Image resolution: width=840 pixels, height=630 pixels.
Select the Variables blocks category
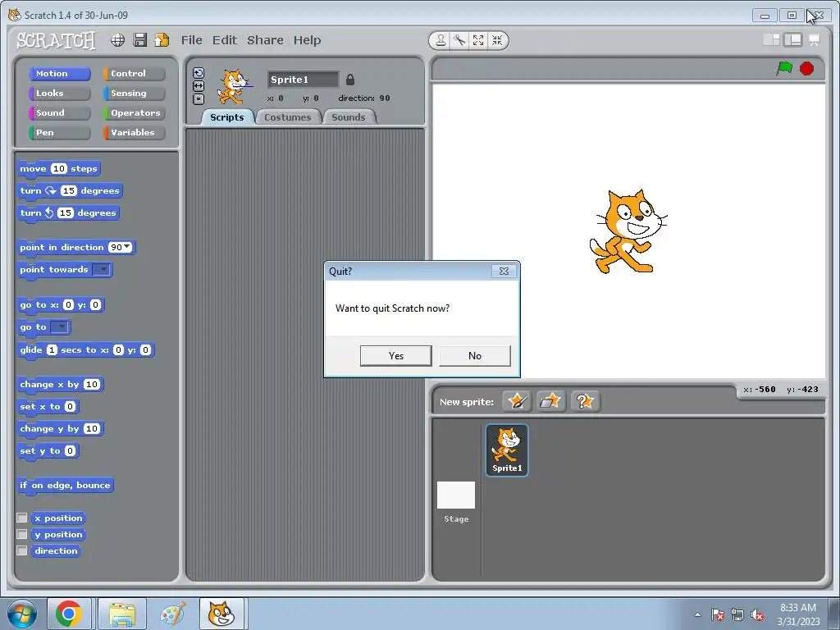[x=134, y=133]
